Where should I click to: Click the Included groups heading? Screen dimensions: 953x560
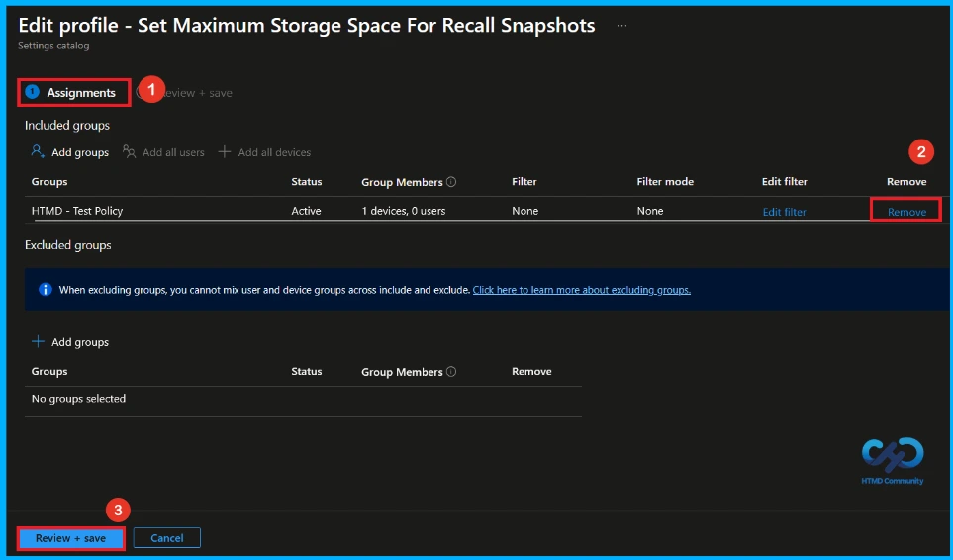[67, 125]
